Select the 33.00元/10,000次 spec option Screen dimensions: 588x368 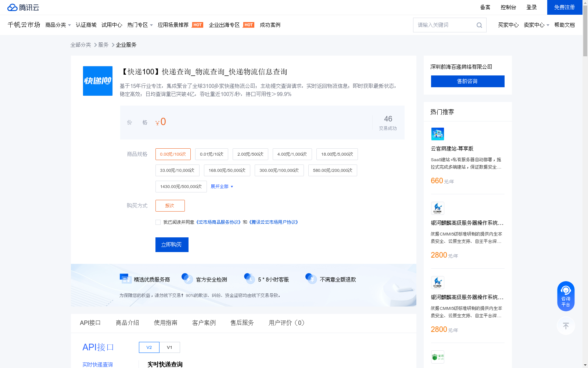[x=178, y=170]
